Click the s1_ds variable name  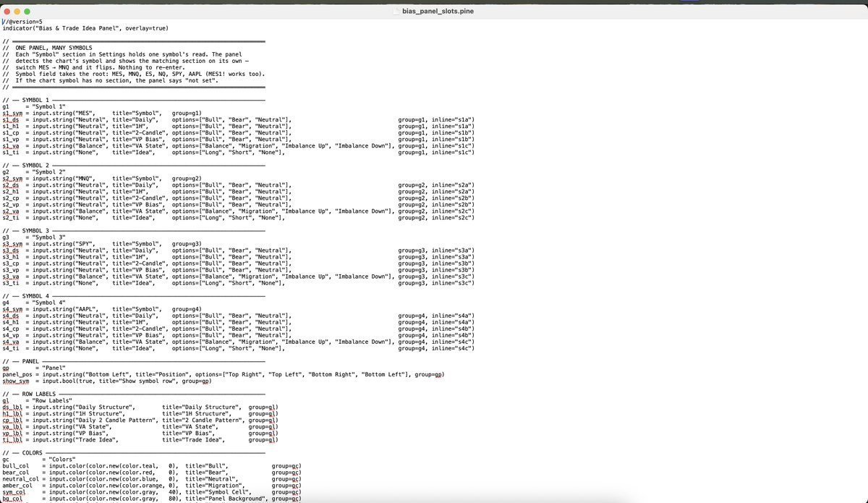12,120
